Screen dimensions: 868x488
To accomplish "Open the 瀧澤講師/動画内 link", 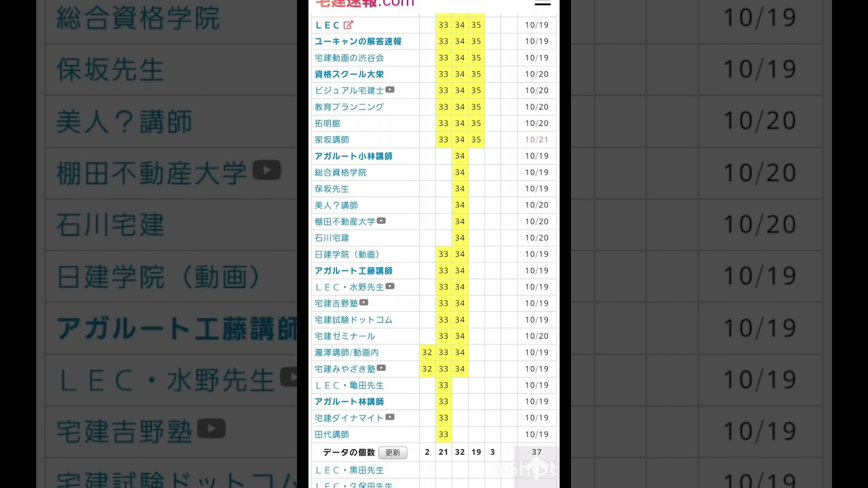I will 347,352.
